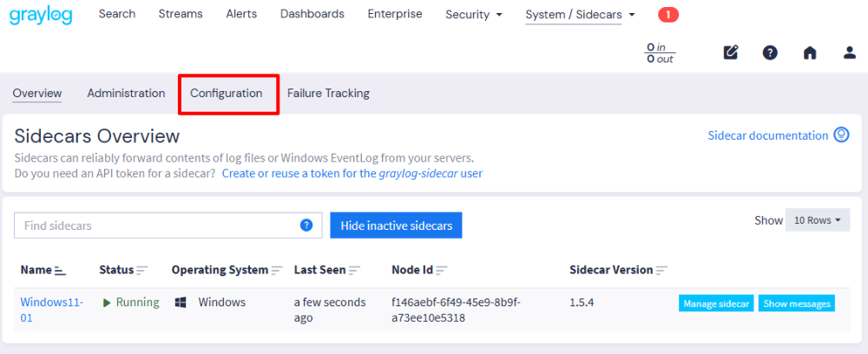Image resolution: width=868 pixels, height=354 pixels.
Task: Click the search help icon in Find sidecars
Action: [x=306, y=225]
